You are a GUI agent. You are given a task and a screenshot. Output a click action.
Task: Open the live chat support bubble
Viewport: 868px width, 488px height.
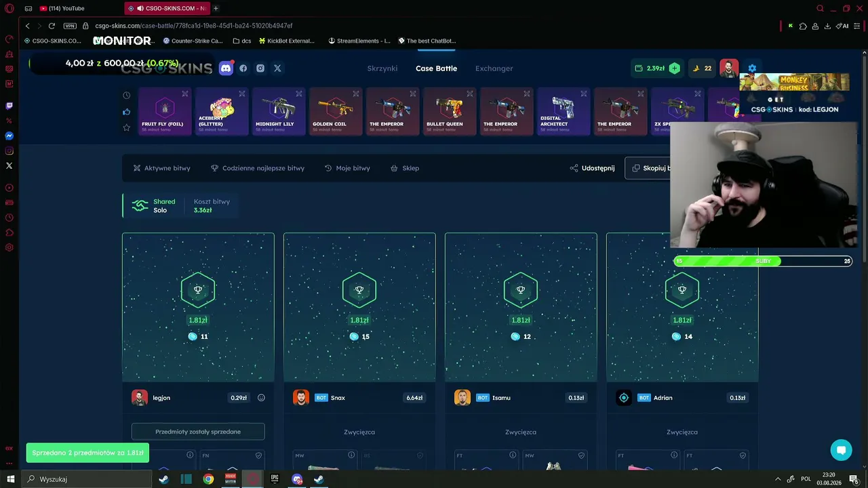(x=841, y=449)
